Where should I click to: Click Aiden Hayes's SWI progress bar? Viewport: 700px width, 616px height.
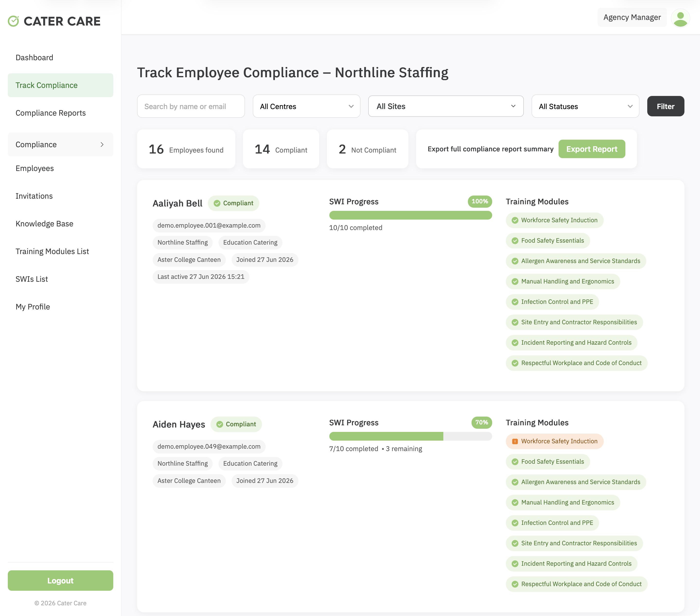coord(410,436)
